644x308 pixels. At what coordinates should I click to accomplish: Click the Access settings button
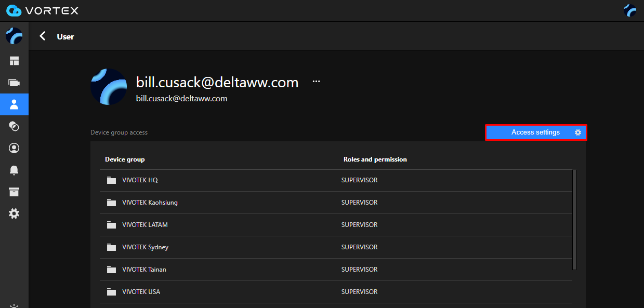click(x=535, y=132)
